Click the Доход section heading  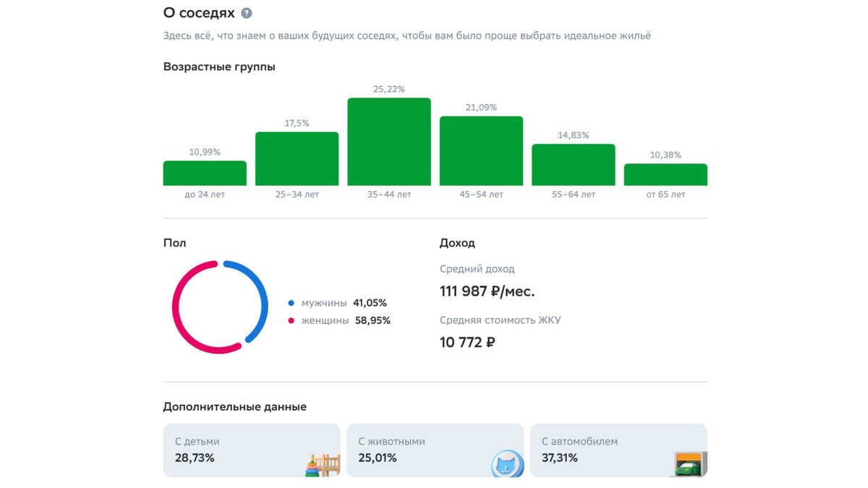tap(457, 243)
